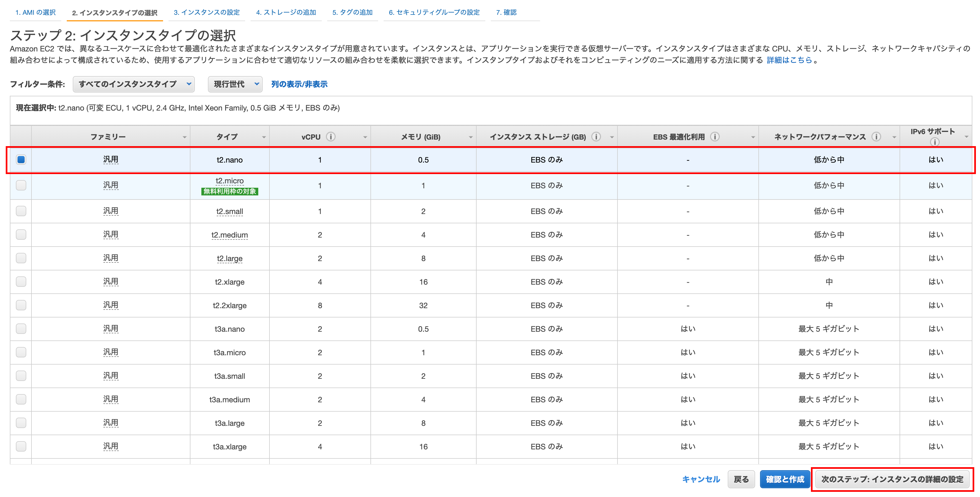The height and width of the screenshot is (497, 980).
Task: Click the vCPU info icon
Action: pyautogui.click(x=330, y=137)
